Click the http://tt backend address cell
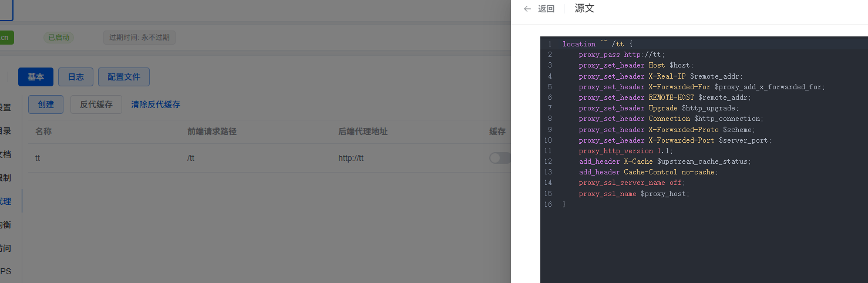Image resolution: width=868 pixels, height=283 pixels. [x=351, y=158]
